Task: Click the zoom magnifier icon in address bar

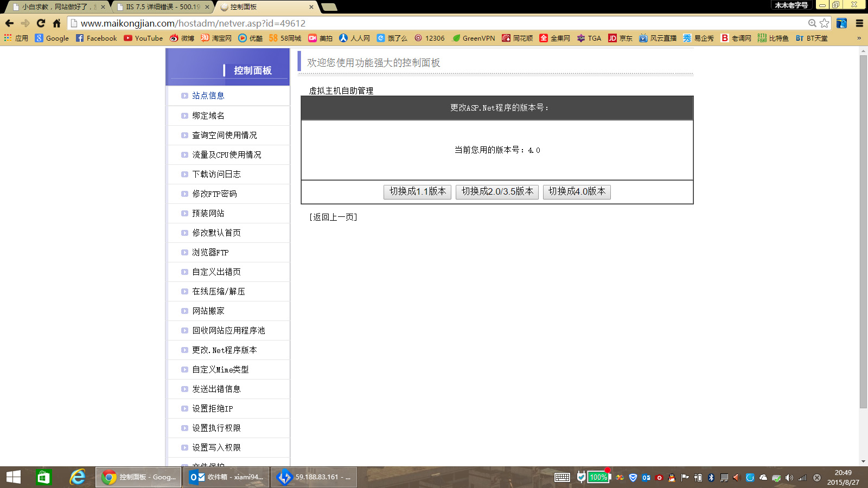Action: pyautogui.click(x=812, y=23)
